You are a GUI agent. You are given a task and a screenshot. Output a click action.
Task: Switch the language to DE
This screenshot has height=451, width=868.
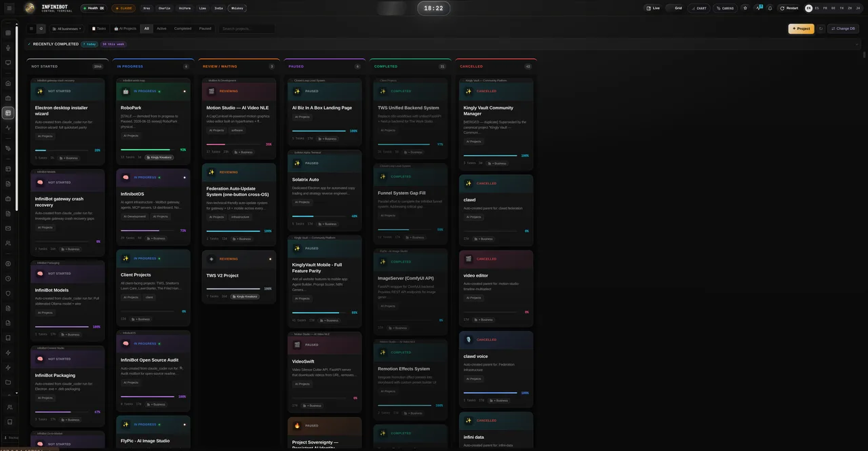[x=833, y=8]
